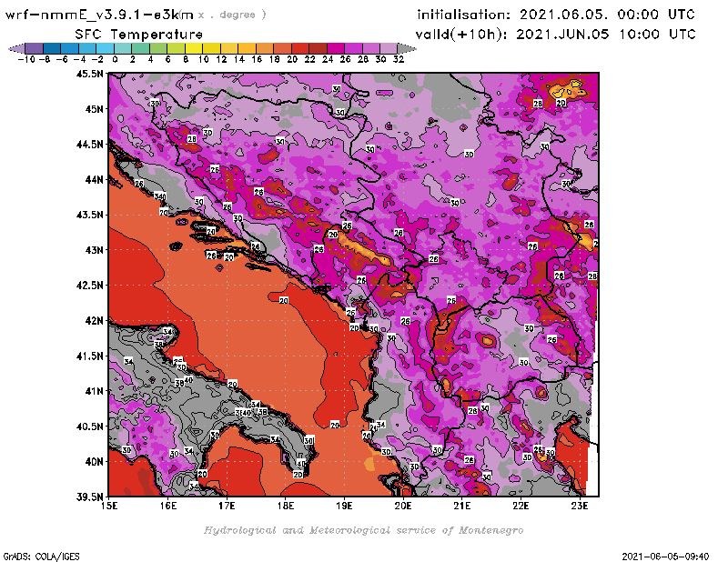
Task: Pick the legend color between -2 and 0
Action: pos(105,48)
